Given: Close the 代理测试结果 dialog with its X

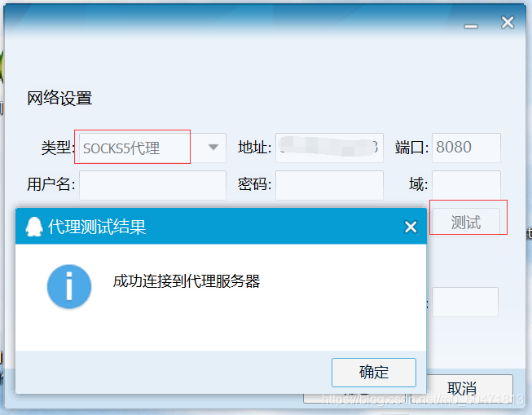Looking at the screenshot, I should (411, 227).
